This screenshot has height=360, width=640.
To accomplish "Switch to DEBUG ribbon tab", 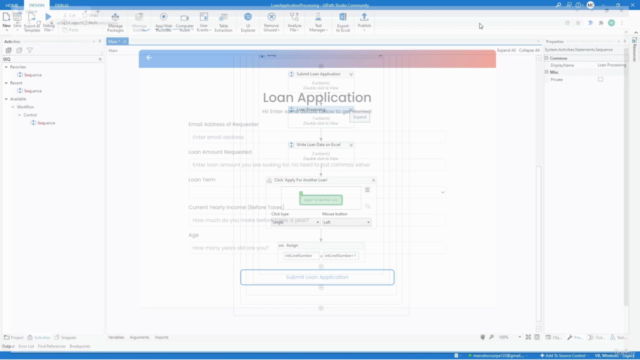I will (62, 5).
